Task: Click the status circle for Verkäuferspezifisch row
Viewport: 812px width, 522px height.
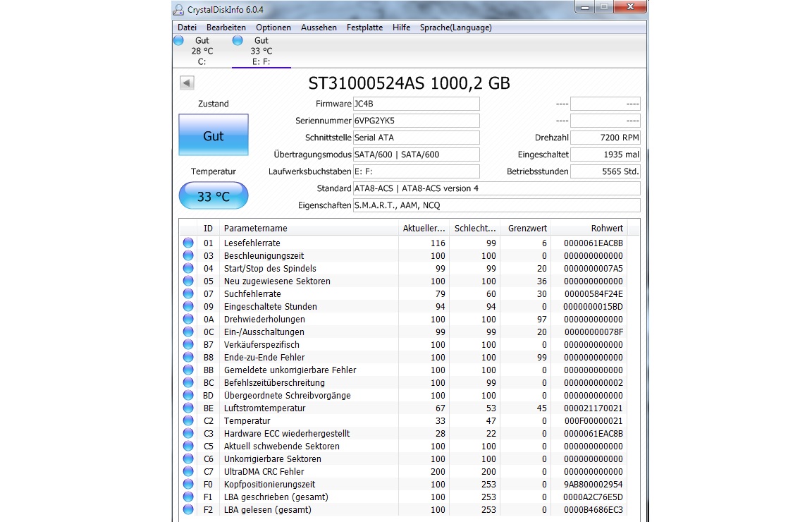Action: click(x=188, y=344)
